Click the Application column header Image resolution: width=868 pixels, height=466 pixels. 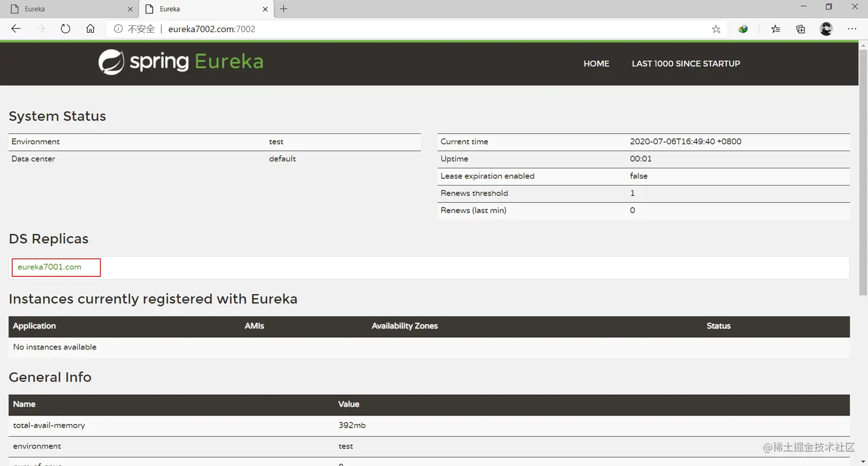pos(34,326)
